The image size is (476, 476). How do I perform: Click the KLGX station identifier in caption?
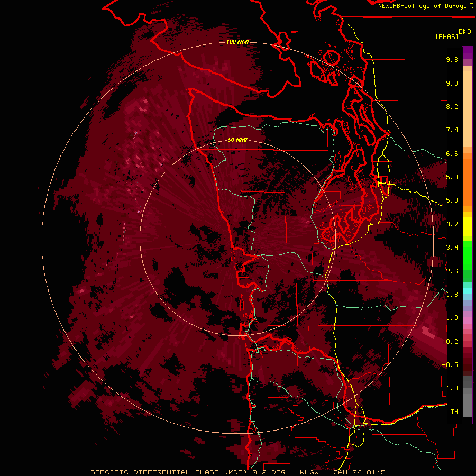click(309, 472)
